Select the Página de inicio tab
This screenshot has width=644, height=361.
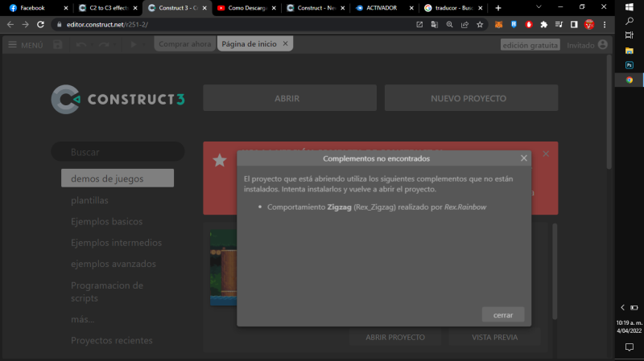(x=249, y=44)
